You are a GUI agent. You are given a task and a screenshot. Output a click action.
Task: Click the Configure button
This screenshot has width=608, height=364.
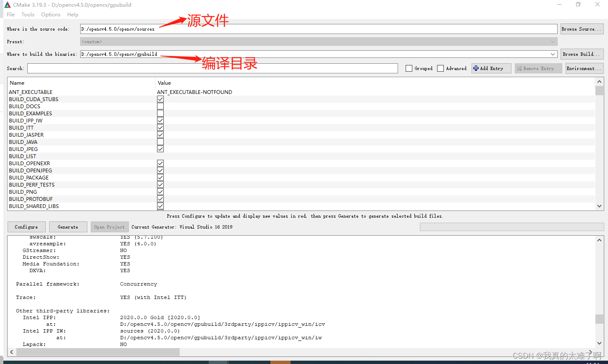(26, 227)
